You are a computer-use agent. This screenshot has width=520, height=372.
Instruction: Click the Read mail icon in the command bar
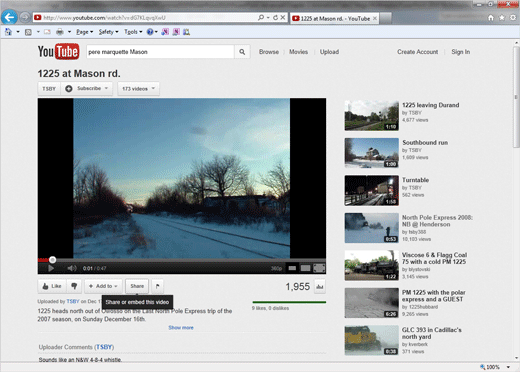[47, 32]
